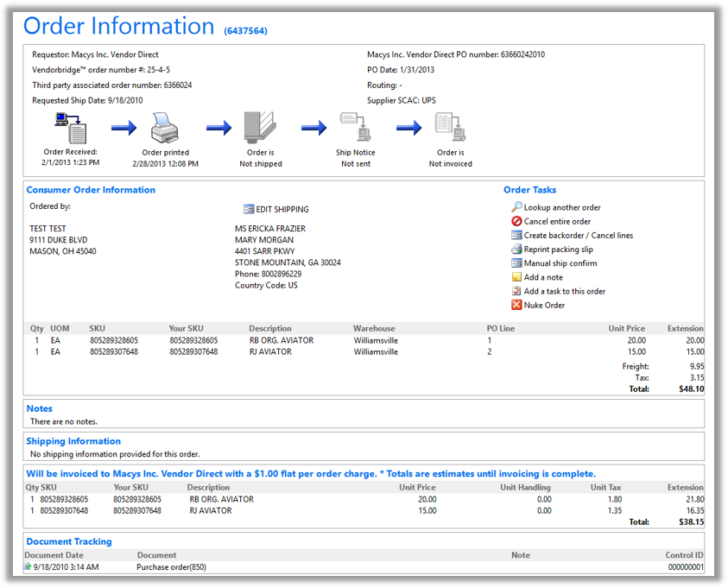Click the form icon beside Manual ship confirm
The width and height of the screenshot is (728, 588).
[516, 263]
